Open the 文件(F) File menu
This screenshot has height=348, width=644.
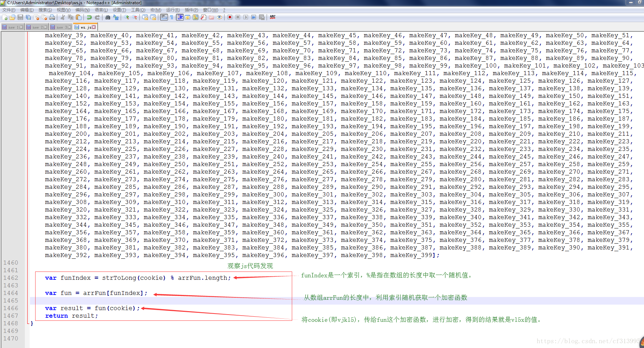[9, 10]
